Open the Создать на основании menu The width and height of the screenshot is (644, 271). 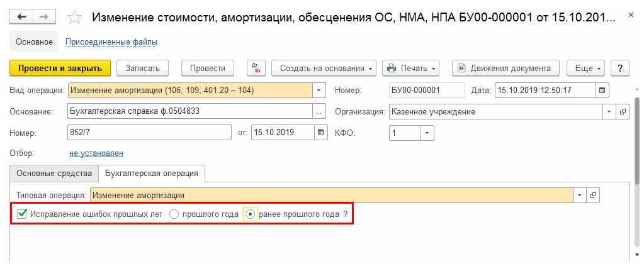(x=324, y=69)
